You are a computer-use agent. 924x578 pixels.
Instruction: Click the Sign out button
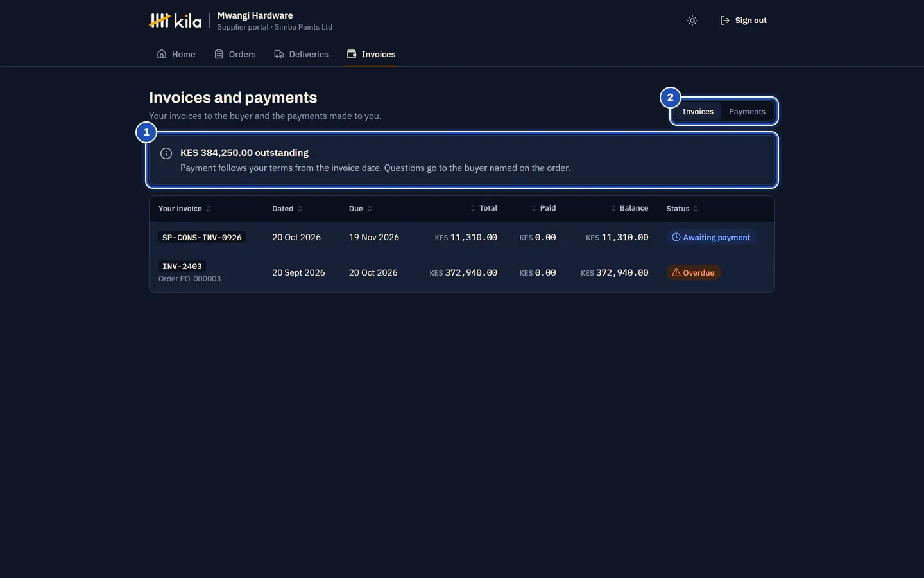[743, 21]
